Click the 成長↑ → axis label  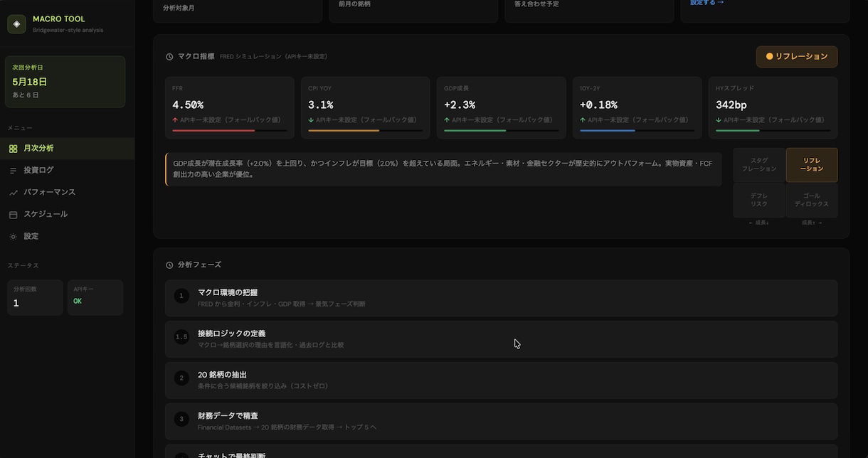812,223
